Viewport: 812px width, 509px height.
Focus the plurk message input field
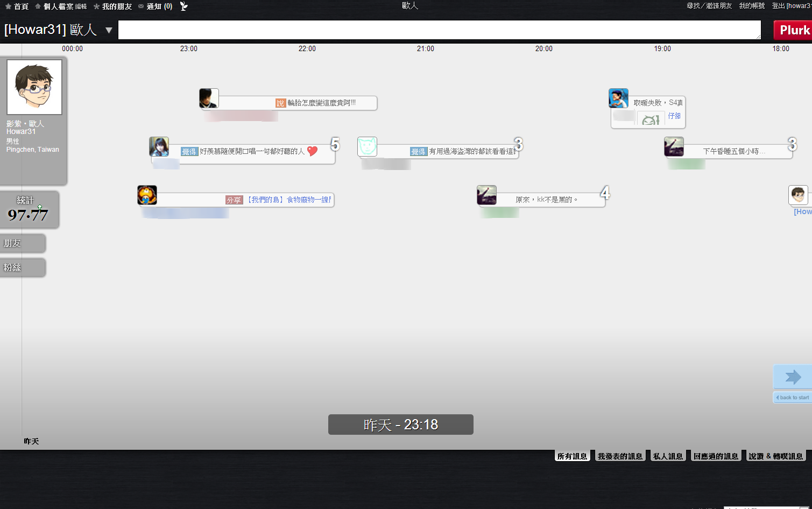click(439, 30)
